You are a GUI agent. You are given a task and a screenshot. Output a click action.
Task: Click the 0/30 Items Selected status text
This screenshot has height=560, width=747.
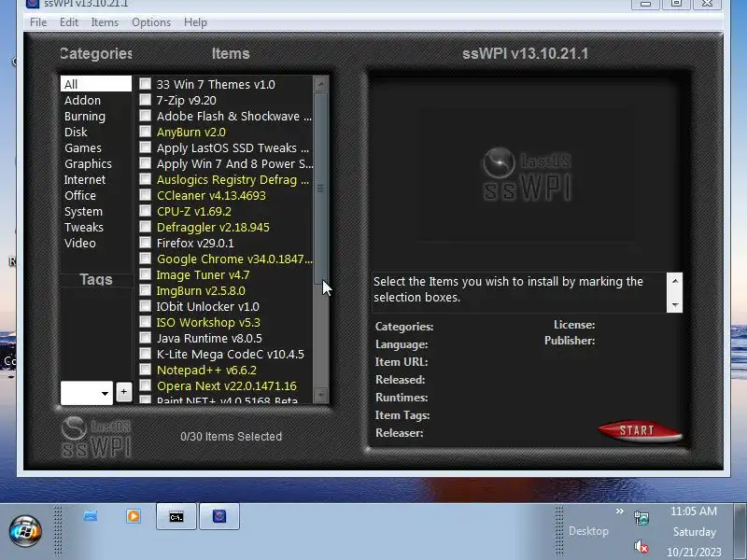(231, 436)
